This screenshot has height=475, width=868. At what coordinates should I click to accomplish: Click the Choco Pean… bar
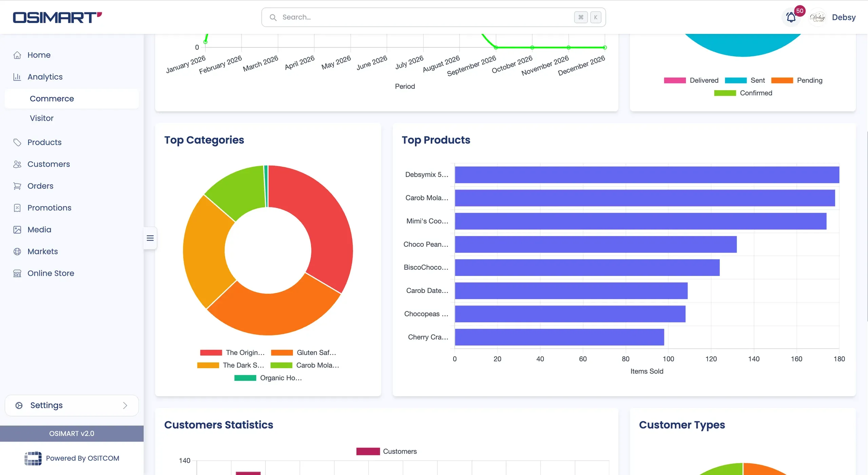click(x=596, y=244)
